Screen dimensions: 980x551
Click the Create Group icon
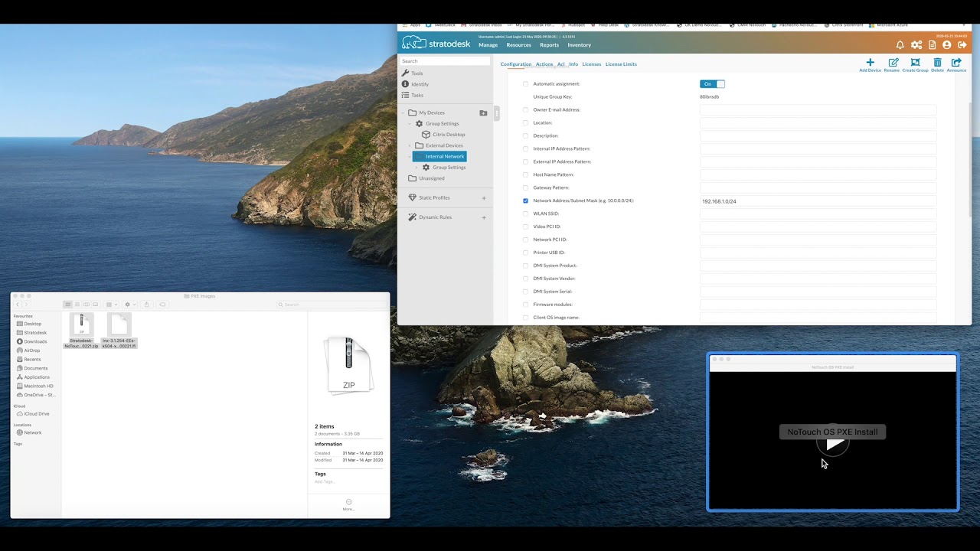pos(915,62)
